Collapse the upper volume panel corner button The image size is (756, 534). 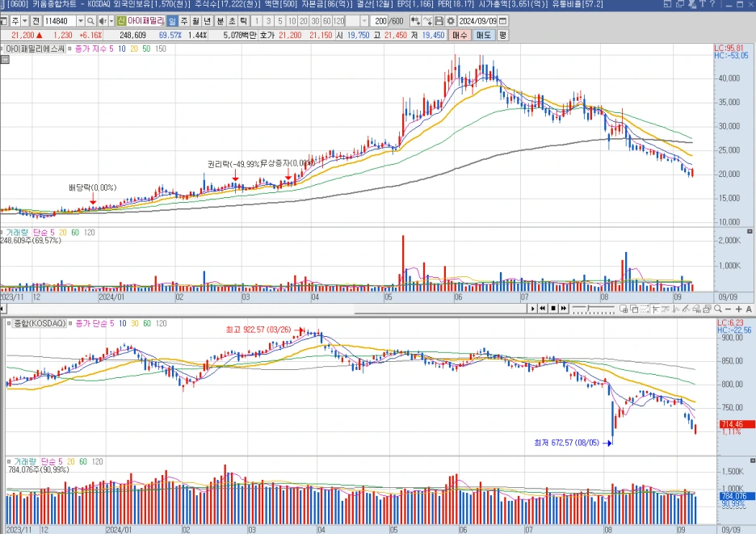(750, 232)
